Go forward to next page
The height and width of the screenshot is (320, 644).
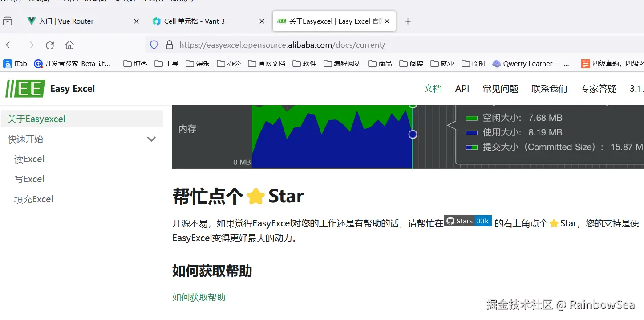30,45
